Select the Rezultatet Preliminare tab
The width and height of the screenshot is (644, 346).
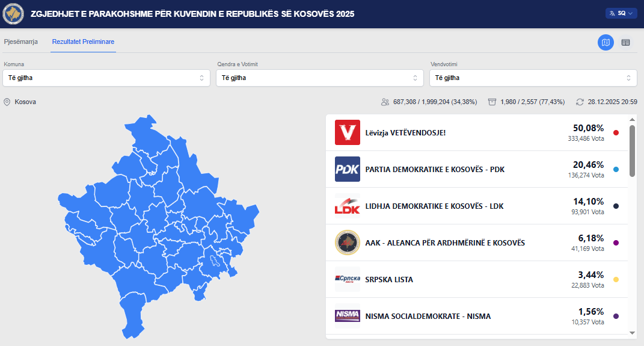pyautogui.click(x=83, y=42)
